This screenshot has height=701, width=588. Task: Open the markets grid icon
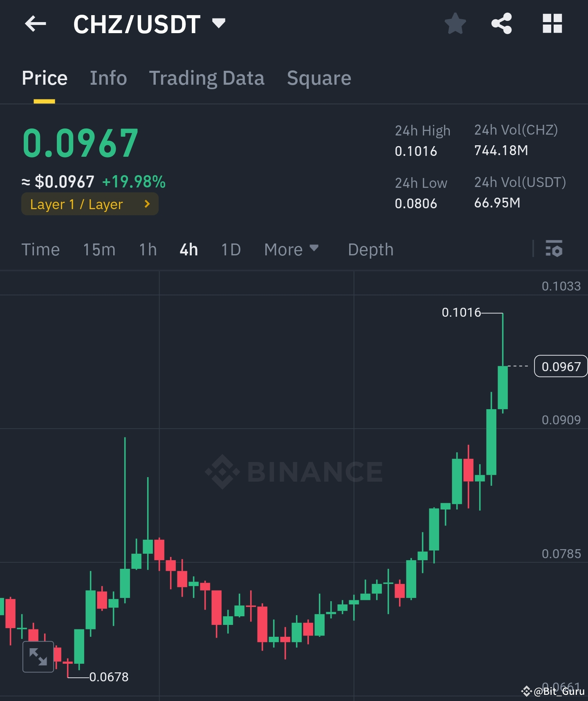[x=552, y=24]
